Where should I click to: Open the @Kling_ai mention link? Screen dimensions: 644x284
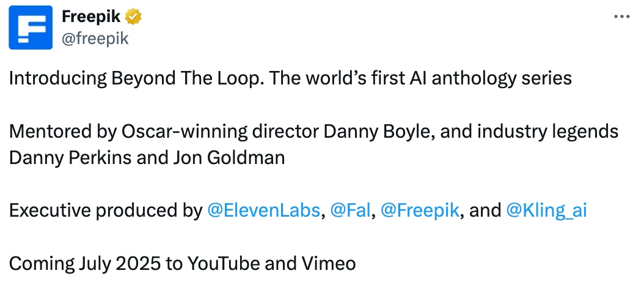point(547,211)
